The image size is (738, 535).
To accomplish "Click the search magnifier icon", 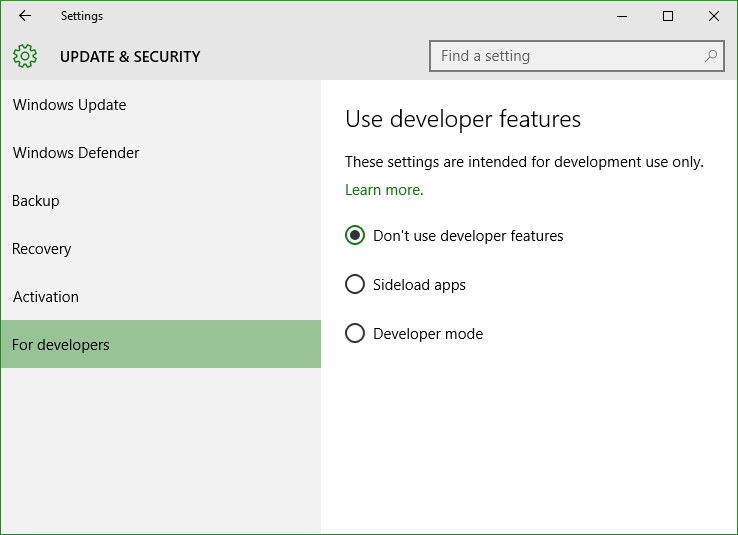I will pyautogui.click(x=711, y=56).
